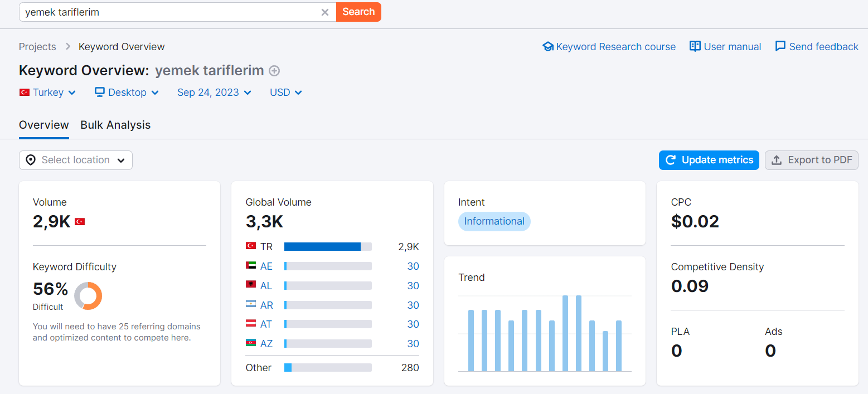
Task: Clear the search field with X icon
Action: click(325, 12)
